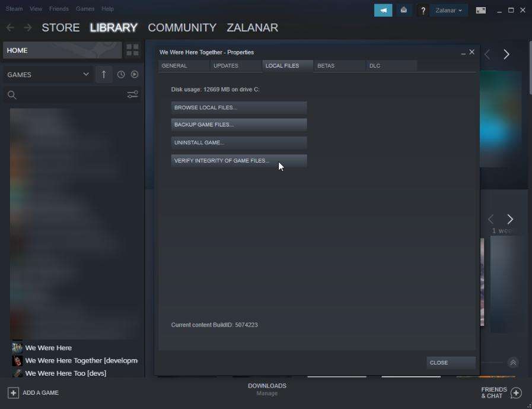
Task: Select We Were Here in the game list
Action: [x=48, y=348]
